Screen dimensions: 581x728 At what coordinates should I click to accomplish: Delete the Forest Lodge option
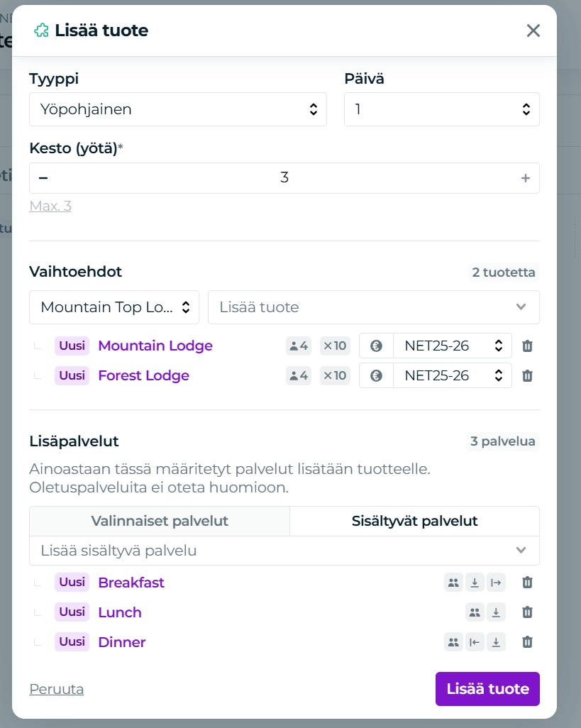coord(527,375)
